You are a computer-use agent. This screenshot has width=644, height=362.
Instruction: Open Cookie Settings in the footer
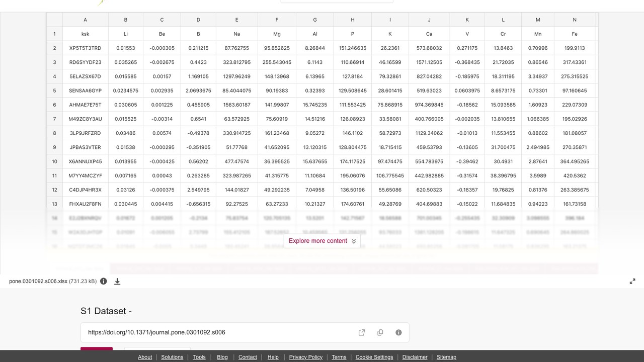[x=374, y=357]
